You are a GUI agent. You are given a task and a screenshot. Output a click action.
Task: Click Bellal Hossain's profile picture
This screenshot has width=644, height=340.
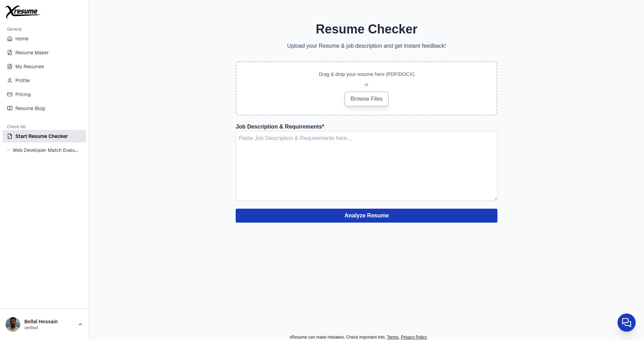[13, 324]
